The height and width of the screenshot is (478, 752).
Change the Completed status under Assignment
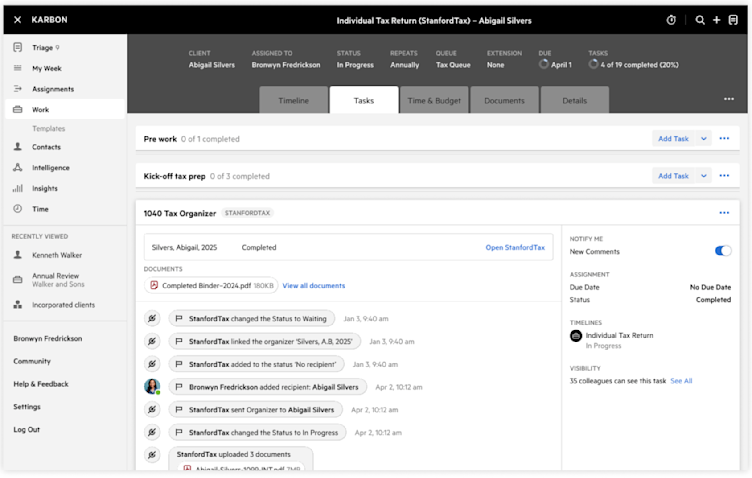click(713, 300)
